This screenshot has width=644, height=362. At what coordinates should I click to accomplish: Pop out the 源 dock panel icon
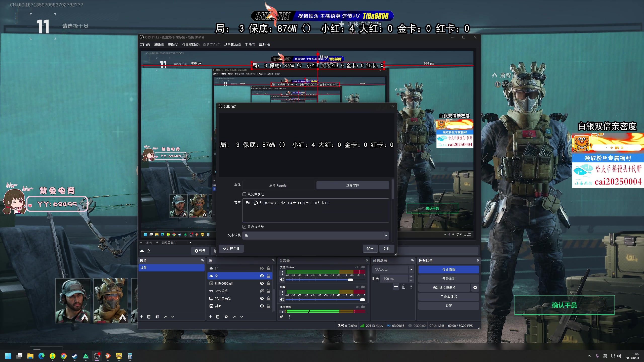click(273, 261)
